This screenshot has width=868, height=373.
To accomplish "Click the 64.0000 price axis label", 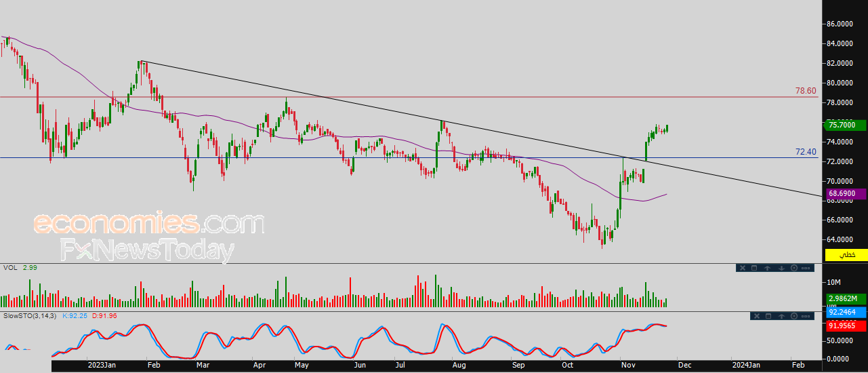I will click(x=840, y=240).
